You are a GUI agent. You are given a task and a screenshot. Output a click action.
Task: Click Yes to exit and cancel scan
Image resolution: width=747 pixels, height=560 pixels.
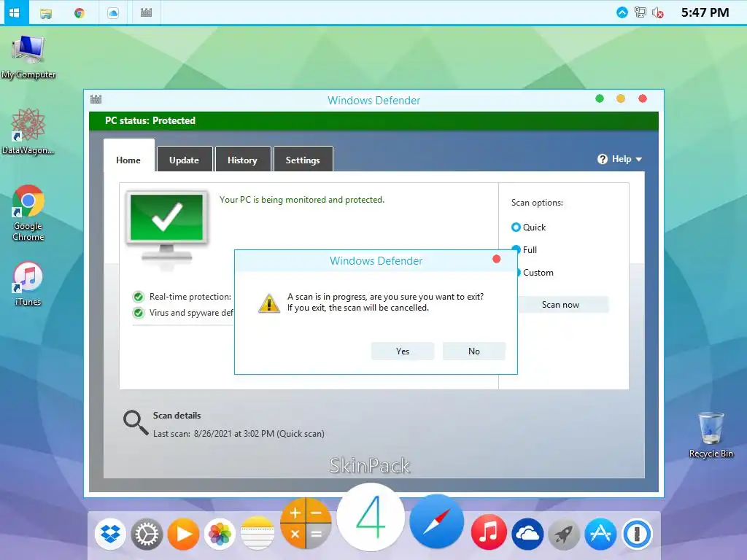point(403,351)
